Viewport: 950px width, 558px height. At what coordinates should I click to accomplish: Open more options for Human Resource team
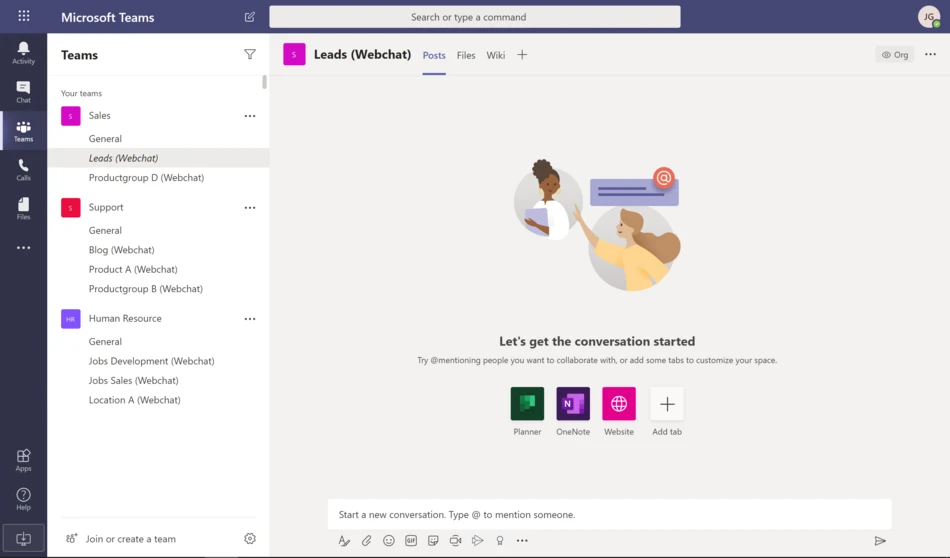pos(250,319)
